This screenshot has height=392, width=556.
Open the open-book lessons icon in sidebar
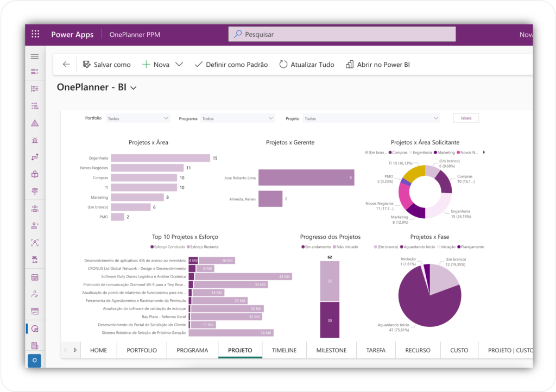35,174
